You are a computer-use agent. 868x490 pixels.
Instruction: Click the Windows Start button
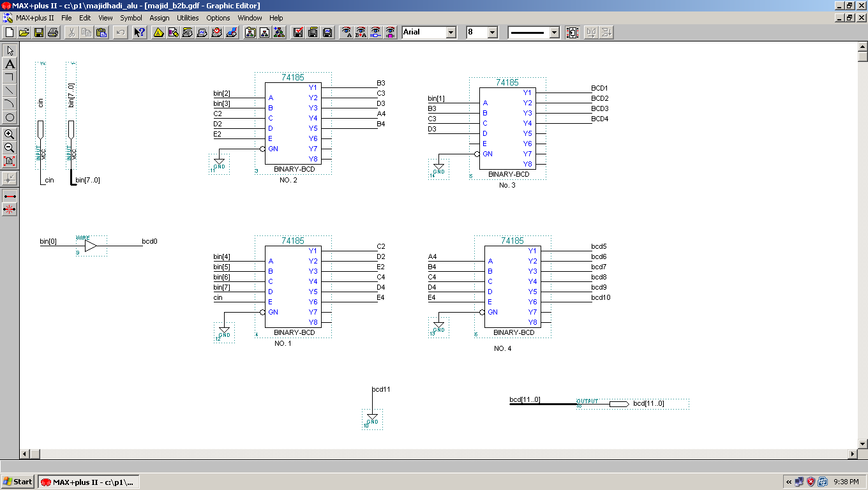pyautogui.click(x=18, y=482)
